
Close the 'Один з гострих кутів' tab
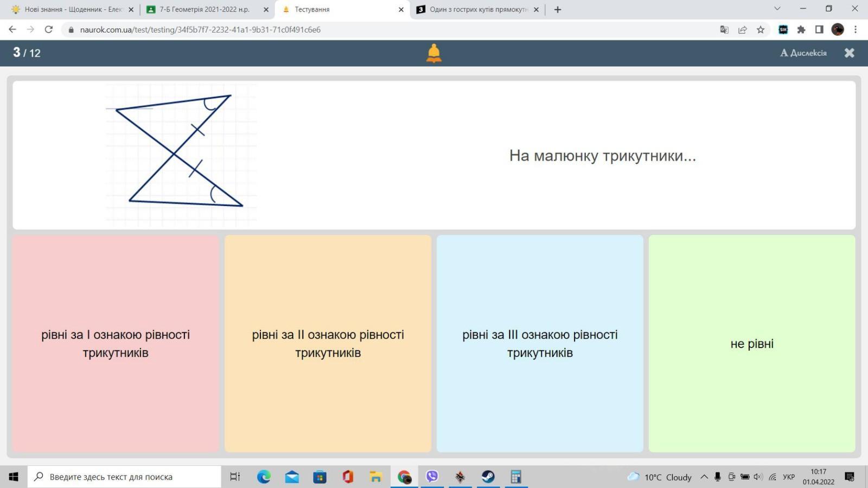click(x=536, y=9)
